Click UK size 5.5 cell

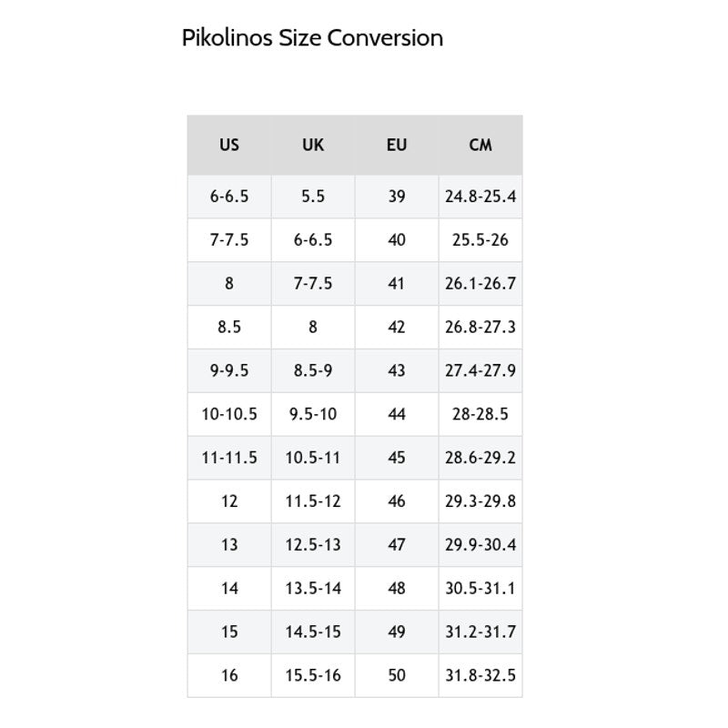313,197
